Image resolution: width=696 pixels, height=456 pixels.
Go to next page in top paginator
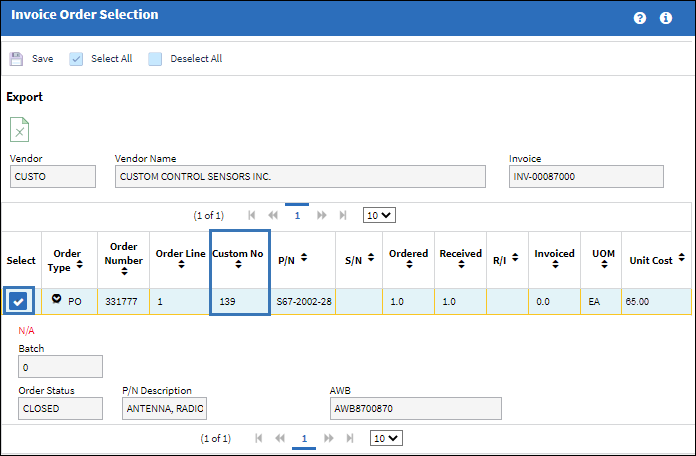click(x=321, y=215)
